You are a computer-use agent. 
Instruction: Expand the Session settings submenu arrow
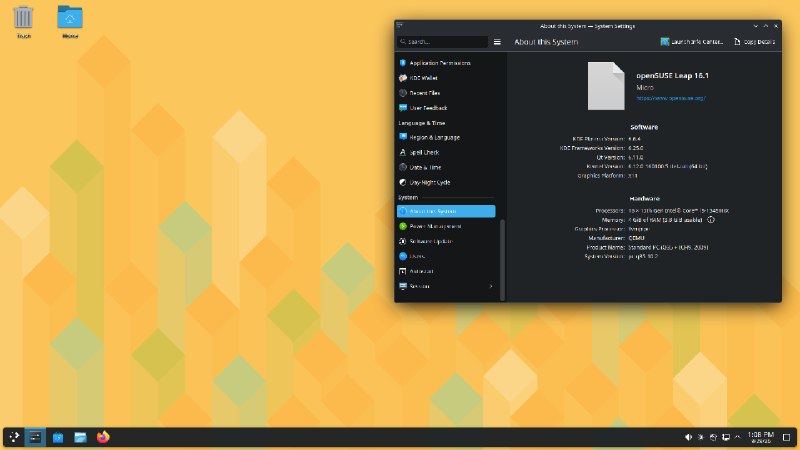491,286
